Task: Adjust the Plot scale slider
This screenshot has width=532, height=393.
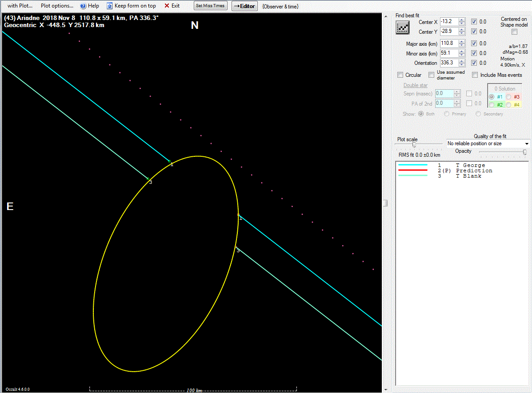Action: pyautogui.click(x=414, y=145)
